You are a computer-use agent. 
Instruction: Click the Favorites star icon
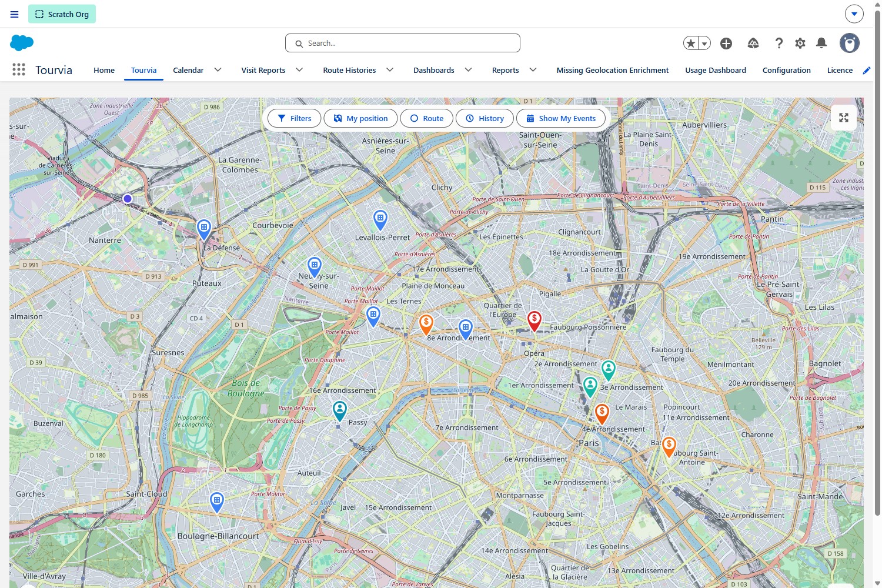point(691,43)
